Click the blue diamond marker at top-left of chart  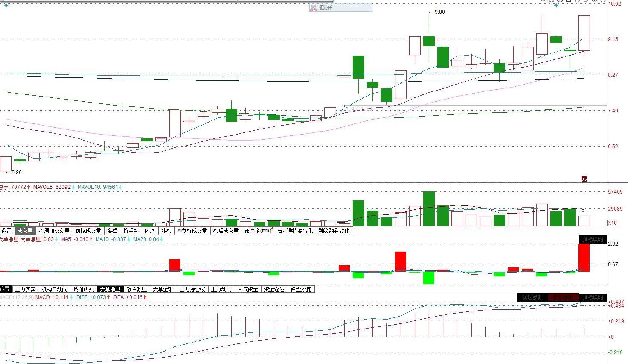pyautogui.click(x=6, y=6)
